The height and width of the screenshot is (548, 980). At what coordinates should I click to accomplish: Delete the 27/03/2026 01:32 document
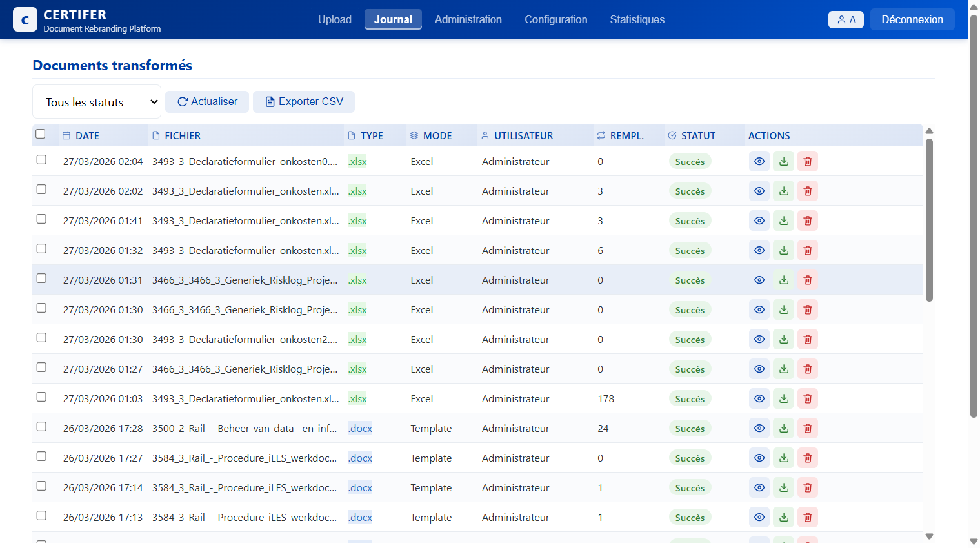[x=807, y=250]
